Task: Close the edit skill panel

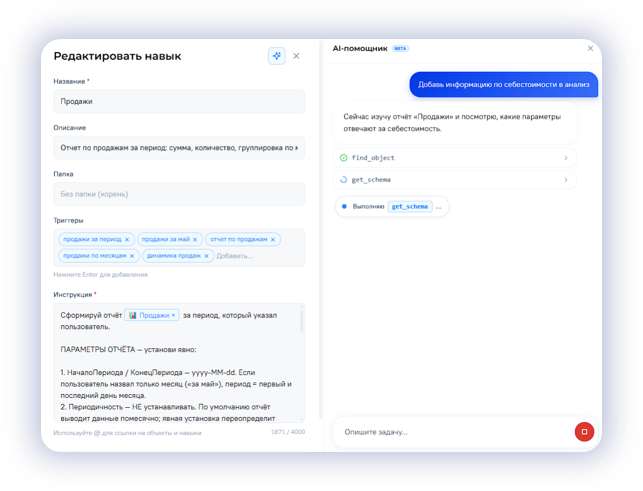Action: point(296,56)
